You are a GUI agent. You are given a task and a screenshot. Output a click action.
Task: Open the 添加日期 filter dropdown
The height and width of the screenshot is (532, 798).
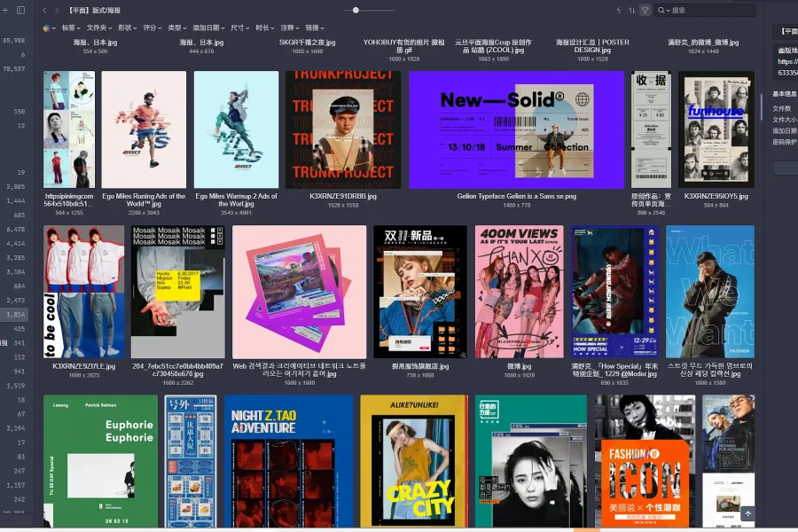[207, 28]
